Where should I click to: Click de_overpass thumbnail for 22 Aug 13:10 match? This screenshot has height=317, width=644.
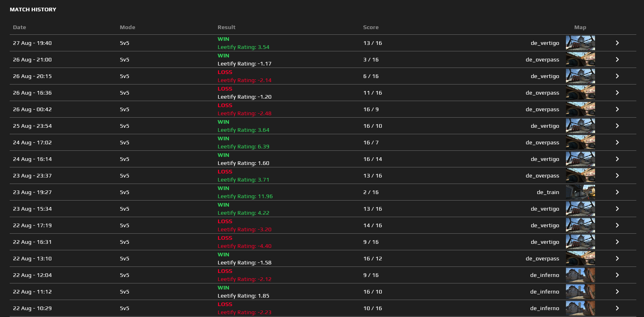pyautogui.click(x=580, y=258)
